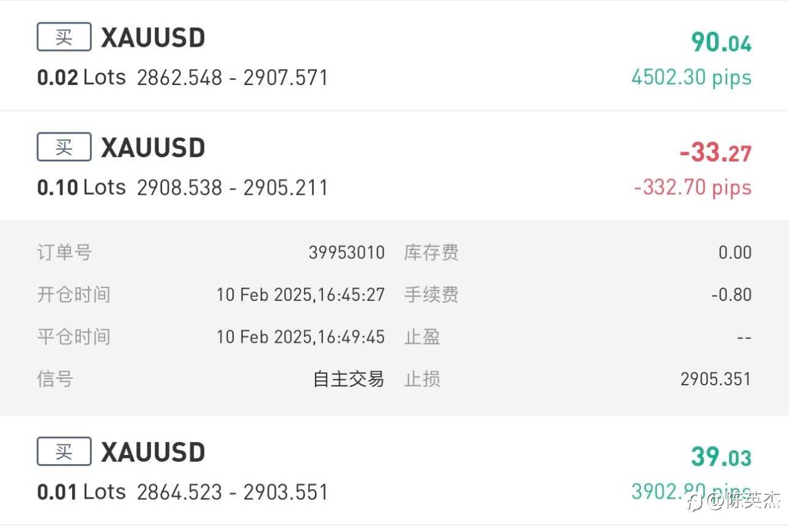The width and height of the screenshot is (789, 532).
Task: Click the 买 badge on the first XAUUSD trade
Action: pyautogui.click(x=64, y=37)
